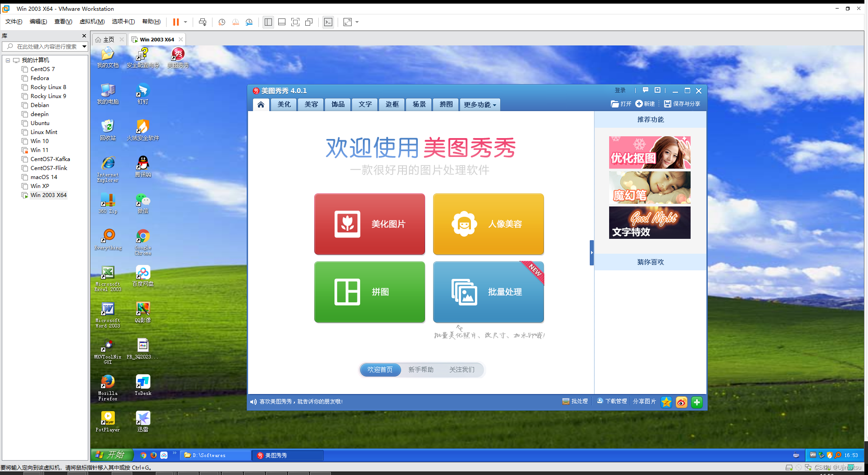This screenshot has height=475, width=868.
Task: Select the 欢迎首页 pill toggle
Action: pos(380,370)
